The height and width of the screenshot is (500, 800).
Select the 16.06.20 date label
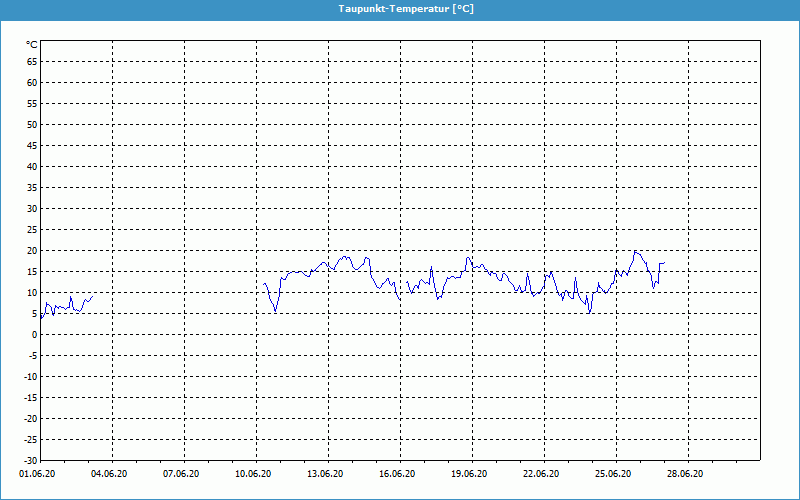pos(398,473)
